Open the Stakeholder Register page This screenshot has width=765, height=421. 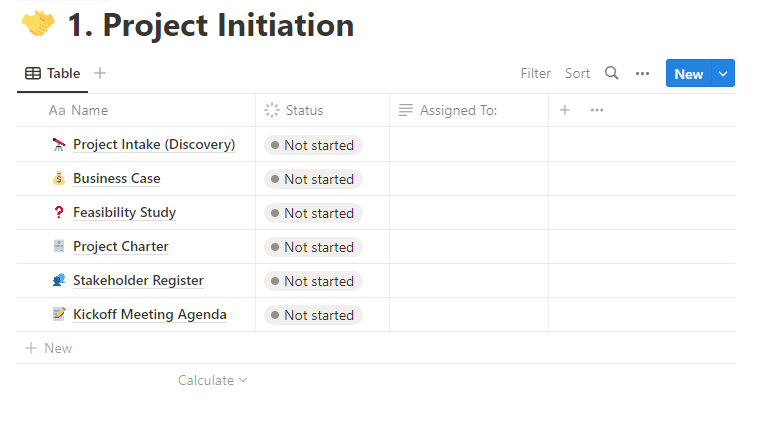click(138, 281)
